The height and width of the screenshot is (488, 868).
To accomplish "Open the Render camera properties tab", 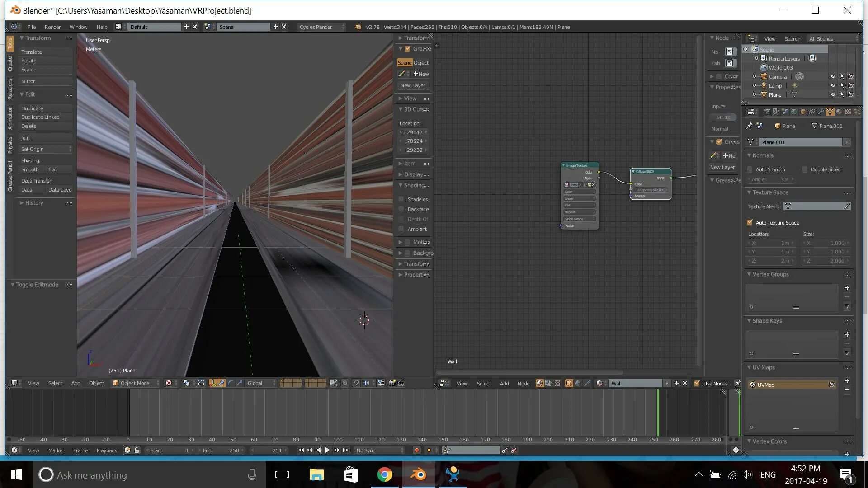I will [767, 112].
